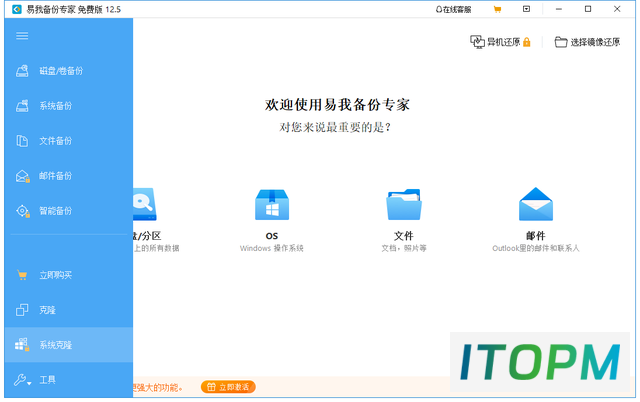Open the title bar dropdown menu icon
Screen dimensions: 640x402
527,9
